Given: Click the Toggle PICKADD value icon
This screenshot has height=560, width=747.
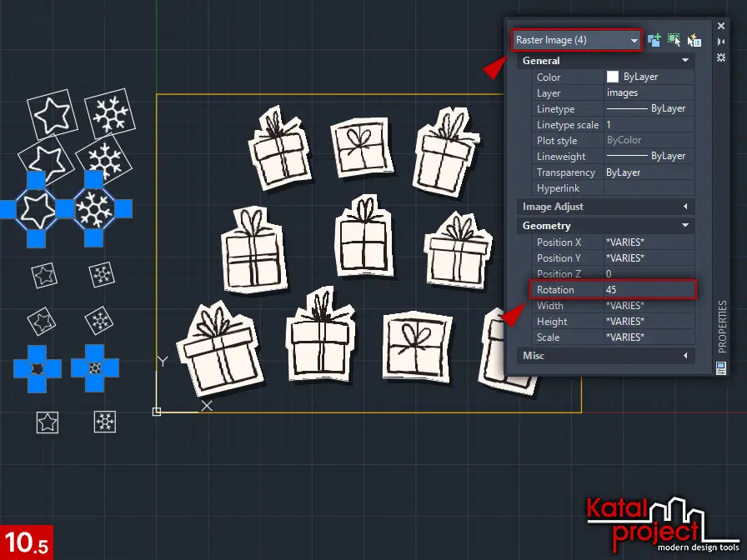Looking at the screenshot, I should [x=654, y=40].
